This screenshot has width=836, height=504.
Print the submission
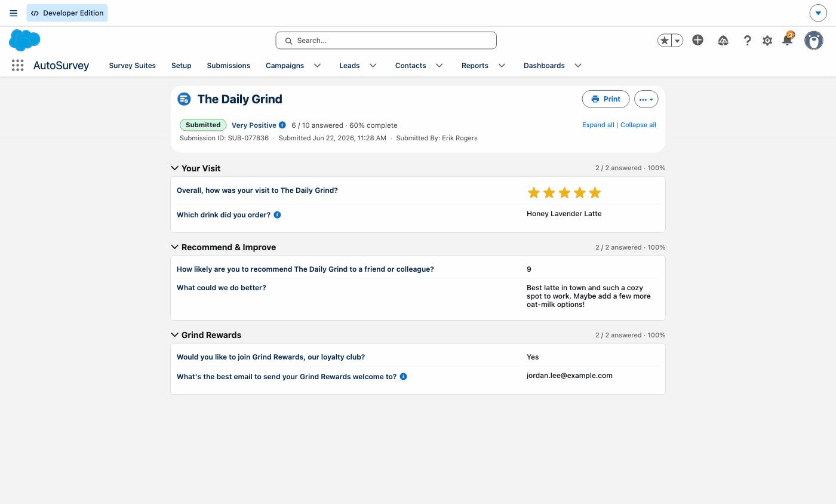[606, 99]
